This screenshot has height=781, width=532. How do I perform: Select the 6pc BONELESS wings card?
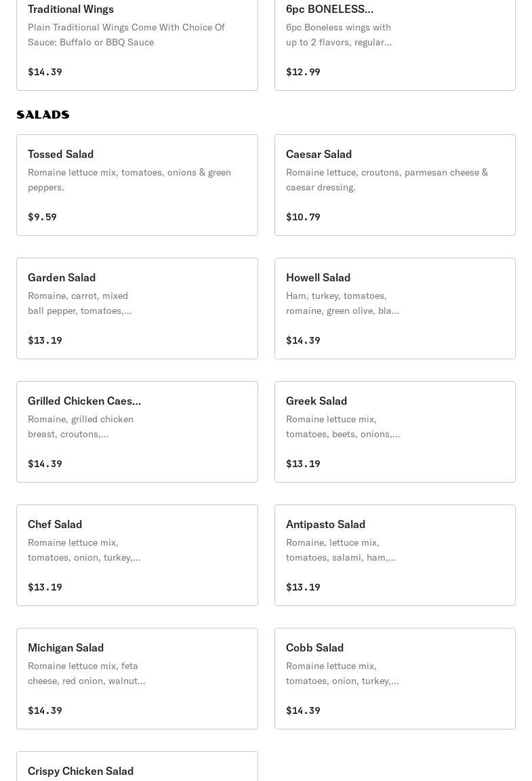395,45
